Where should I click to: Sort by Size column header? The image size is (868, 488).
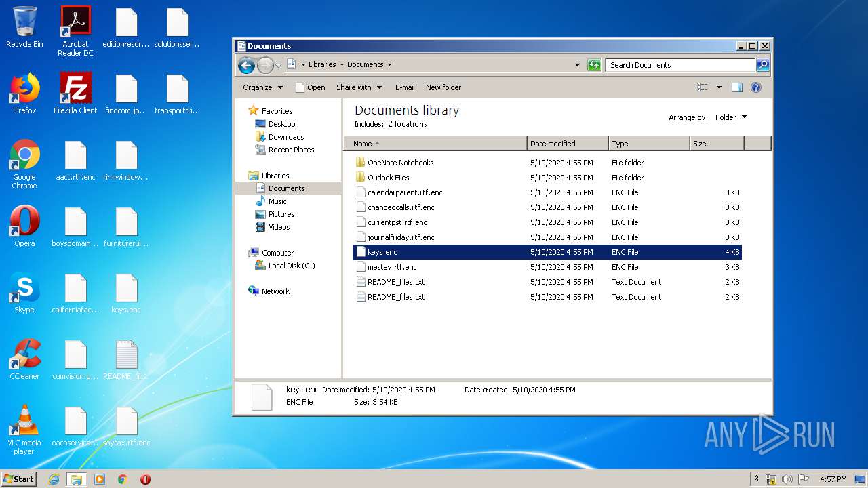click(x=717, y=144)
